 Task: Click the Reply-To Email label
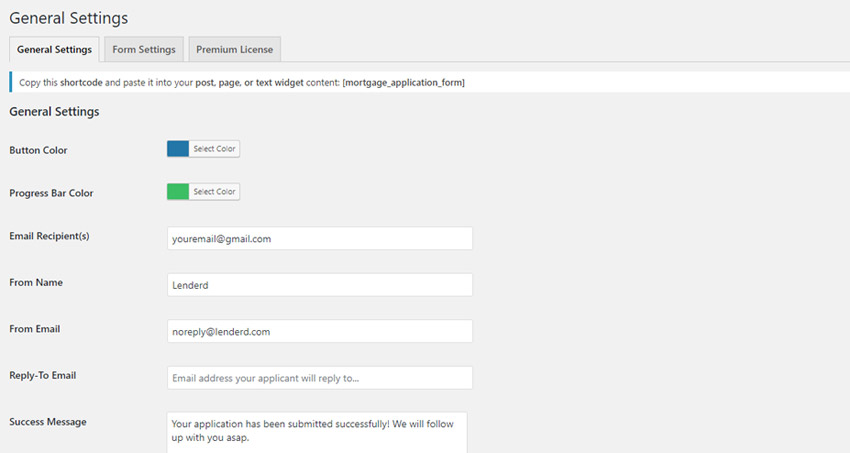click(x=43, y=375)
